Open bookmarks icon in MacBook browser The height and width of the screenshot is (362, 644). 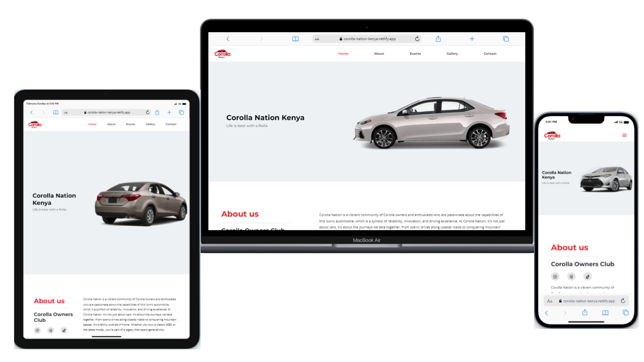tap(295, 39)
